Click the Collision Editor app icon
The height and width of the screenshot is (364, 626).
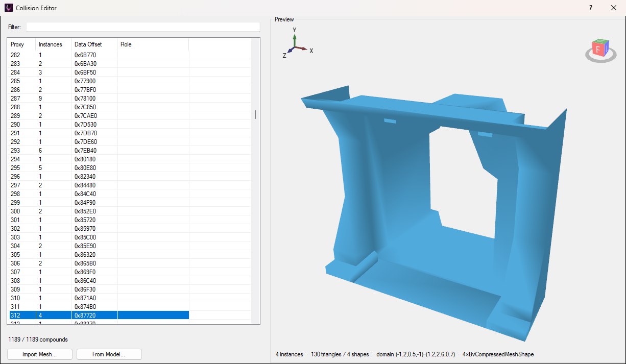click(8, 8)
